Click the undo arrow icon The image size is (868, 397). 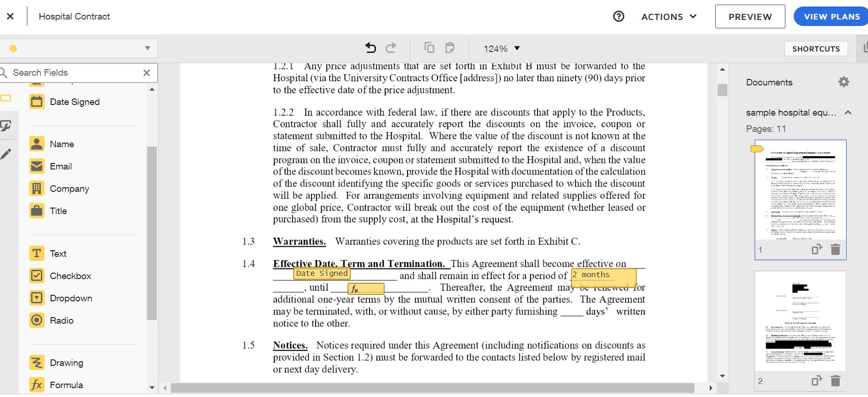[x=370, y=48]
